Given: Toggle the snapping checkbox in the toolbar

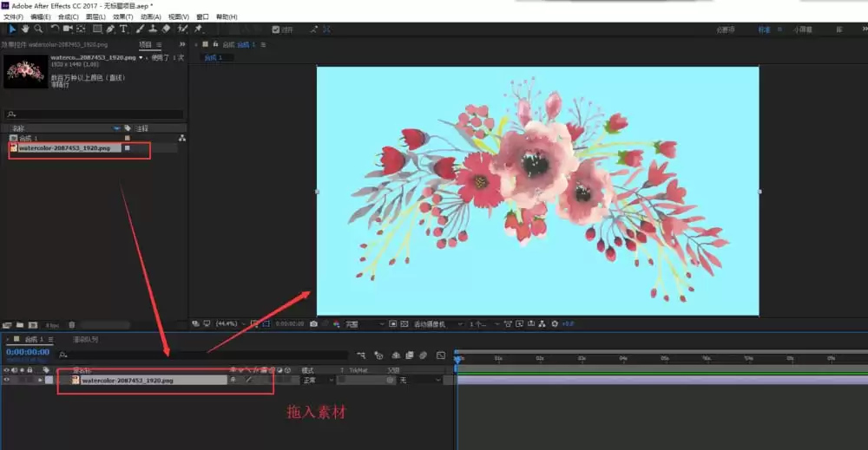Looking at the screenshot, I should (x=276, y=29).
